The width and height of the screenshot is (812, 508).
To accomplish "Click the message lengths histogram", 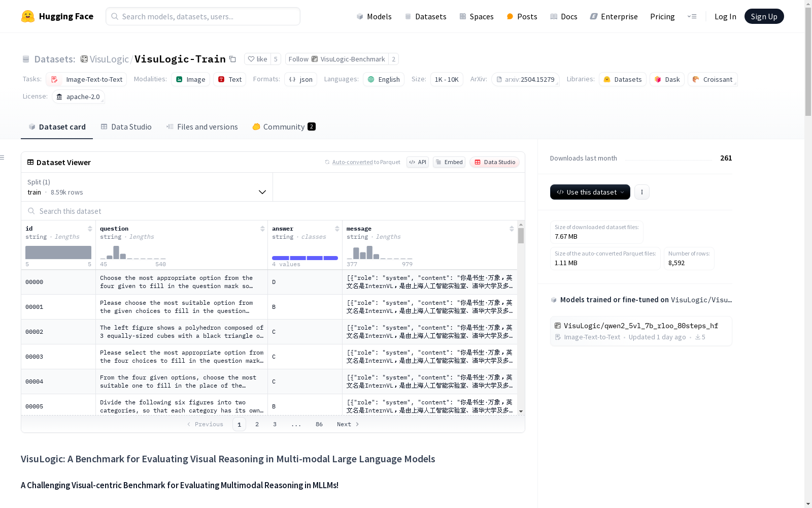I will [379, 252].
